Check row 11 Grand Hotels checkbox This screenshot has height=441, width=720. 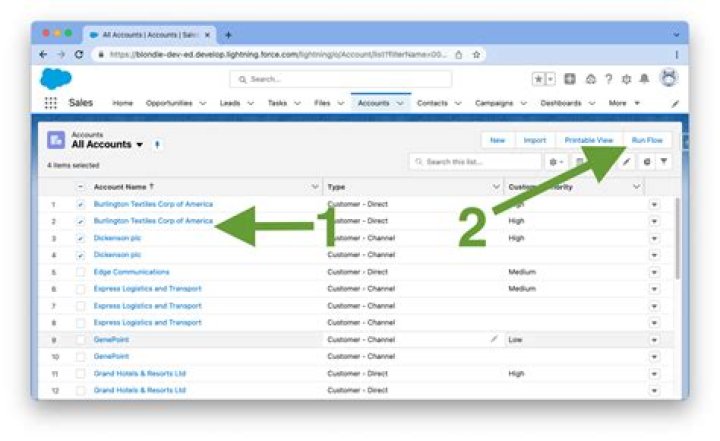pos(80,374)
